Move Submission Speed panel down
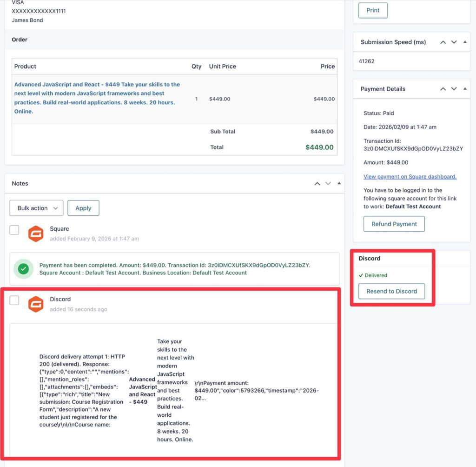476x467 pixels. (x=454, y=42)
